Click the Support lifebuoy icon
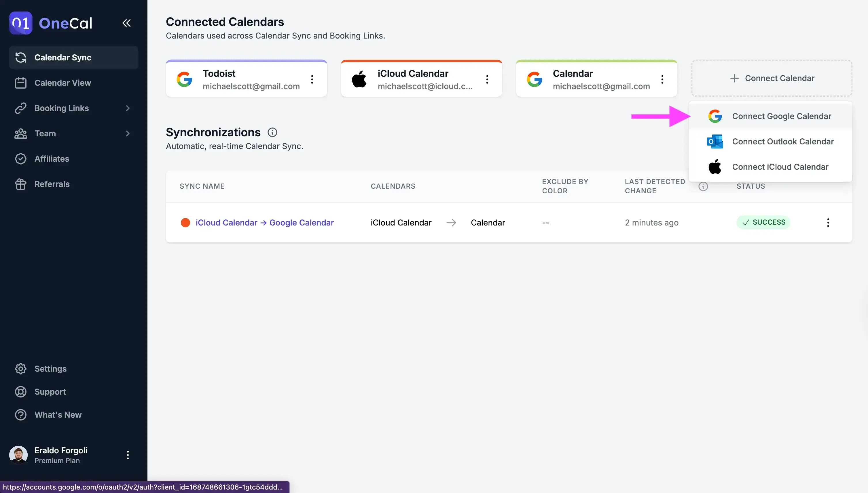Screen dimensions: 868x493 pyautogui.click(x=20, y=392)
